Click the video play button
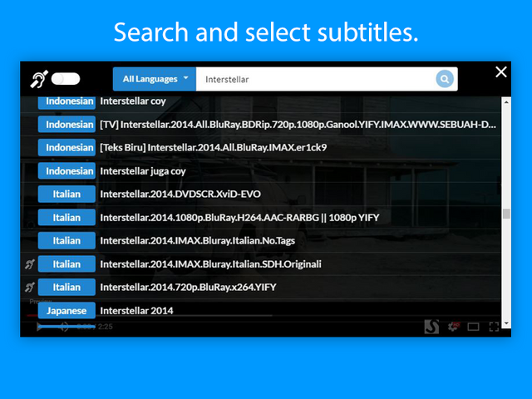 coord(40,327)
